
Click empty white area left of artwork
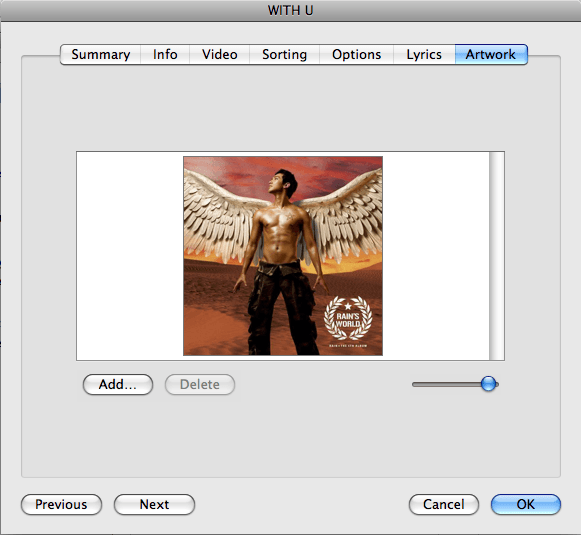coord(130,256)
